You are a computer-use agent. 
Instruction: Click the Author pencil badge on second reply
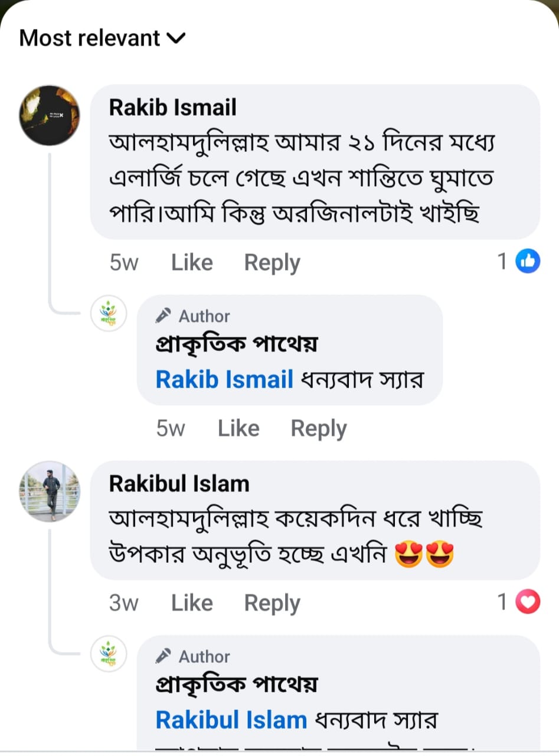192,656
